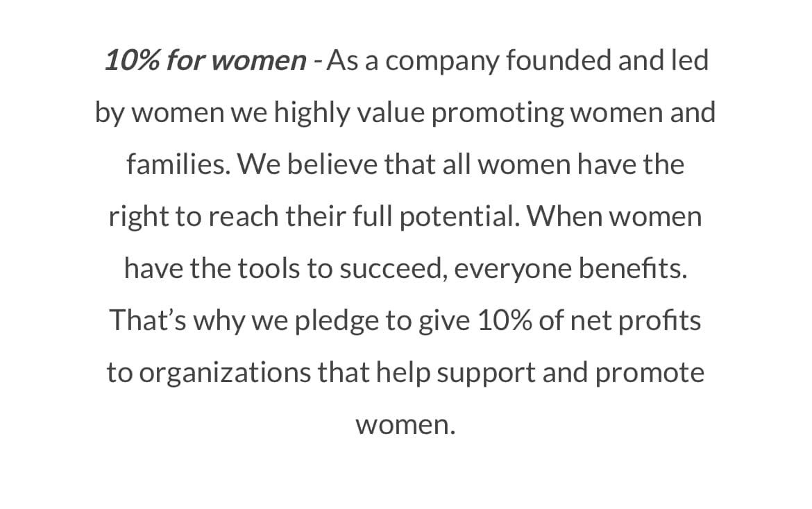Click the words 'everyone benefits.'
The image size is (812, 509).
570,270
